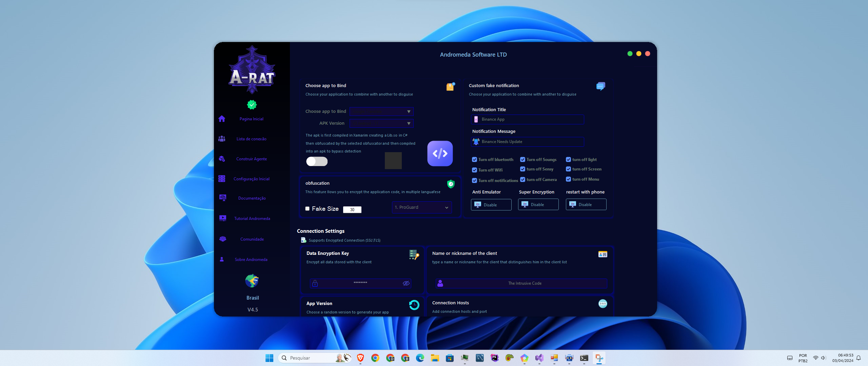Open Photoshop from the taskbar

(494, 358)
